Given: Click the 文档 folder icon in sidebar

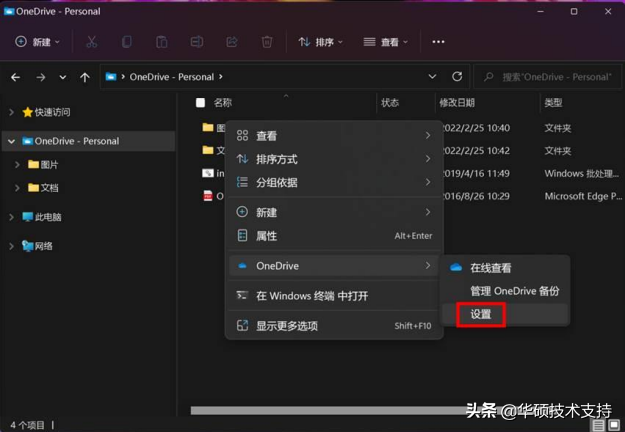Looking at the screenshot, I should (x=33, y=187).
